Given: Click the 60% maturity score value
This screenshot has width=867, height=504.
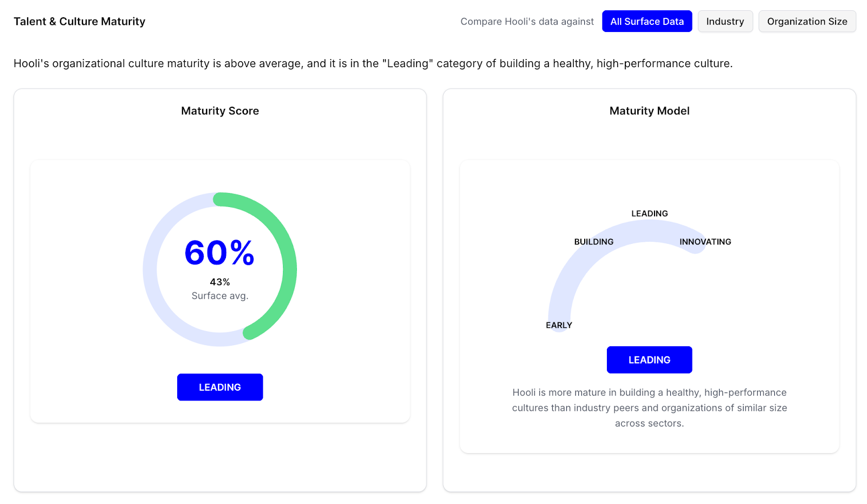Looking at the screenshot, I should (x=219, y=253).
